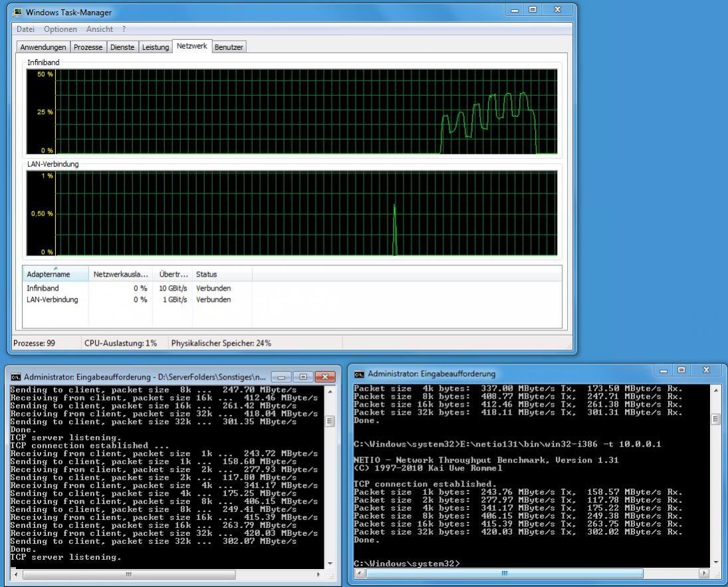
Task: Click horizontal scrollbar thumb in left prompt
Action: pos(129,574)
